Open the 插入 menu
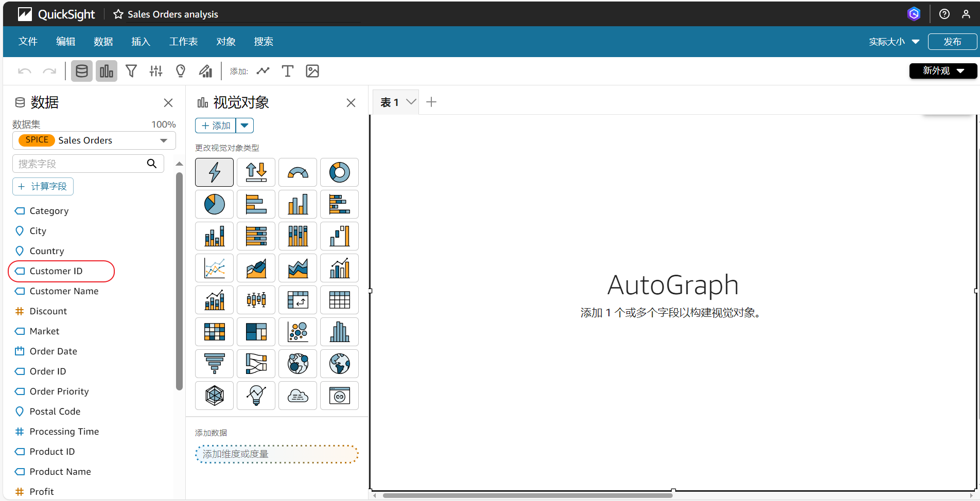 [141, 42]
